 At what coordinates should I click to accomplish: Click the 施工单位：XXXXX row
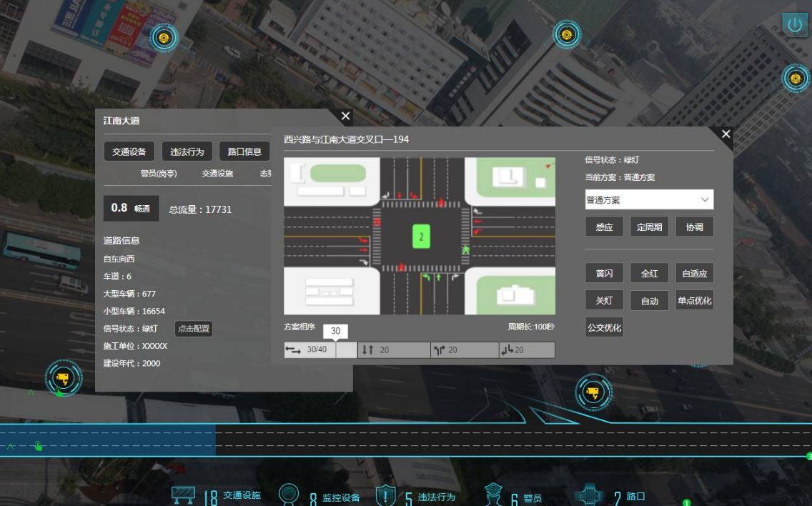point(135,346)
